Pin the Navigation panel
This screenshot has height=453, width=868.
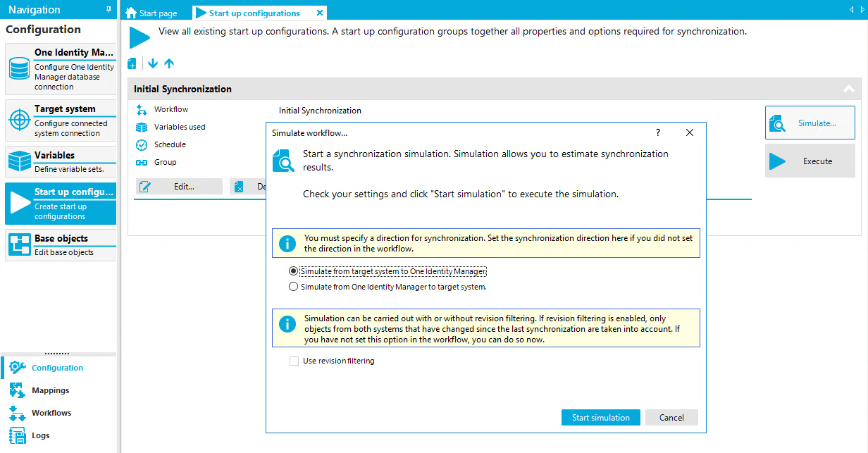pos(108,9)
